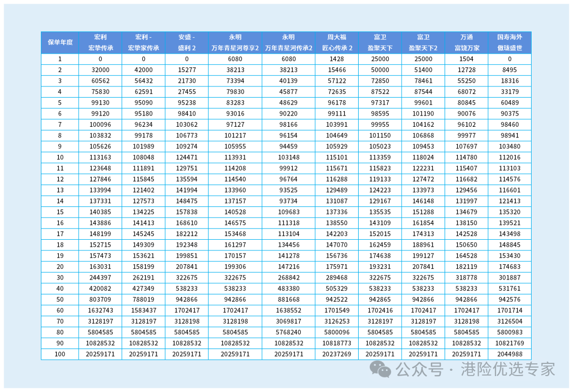This screenshot has width=573, height=392.
Task: Click cell value 15277
Action: pos(187,70)
